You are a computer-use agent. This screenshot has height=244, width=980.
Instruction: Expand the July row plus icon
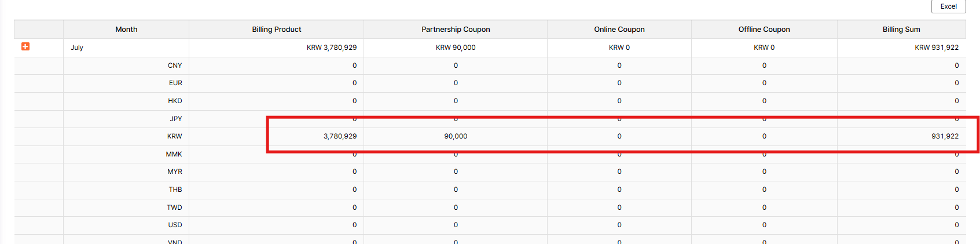[25, 46]
